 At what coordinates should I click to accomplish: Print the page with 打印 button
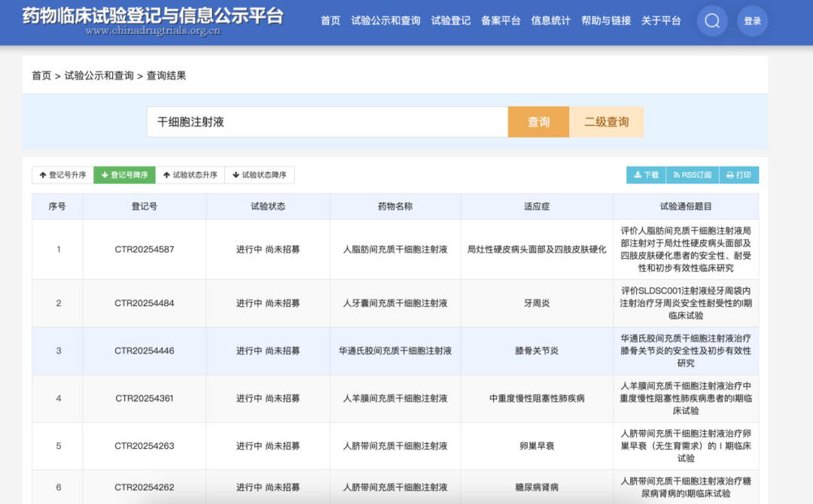click(x=738, y=175)
